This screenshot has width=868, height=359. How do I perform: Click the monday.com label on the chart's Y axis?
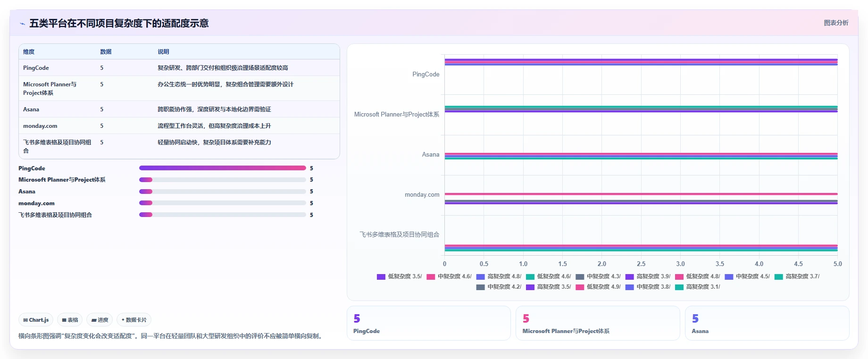coord(422,195)
